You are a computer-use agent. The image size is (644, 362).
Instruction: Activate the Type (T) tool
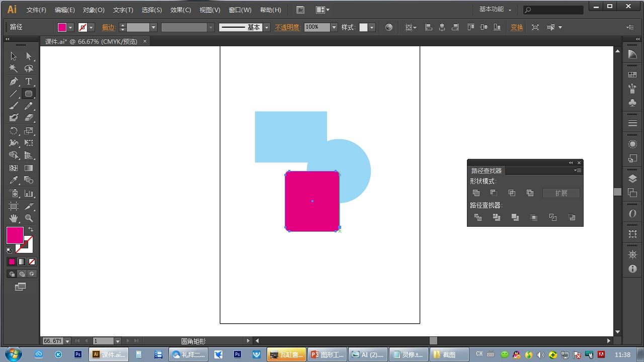pos(29,81)
